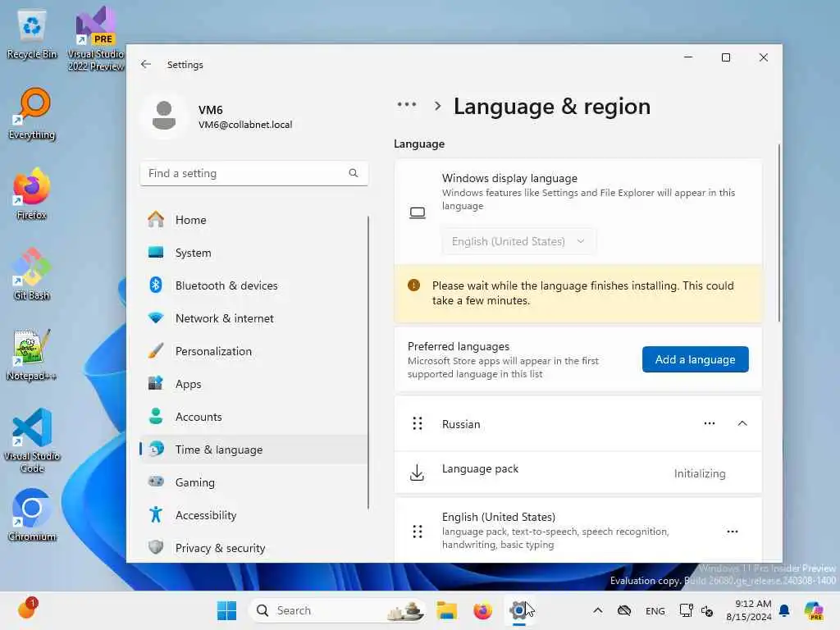840x630 pixels.
Task: Select the Everything desktop shortcut
Action: point(32,114)
